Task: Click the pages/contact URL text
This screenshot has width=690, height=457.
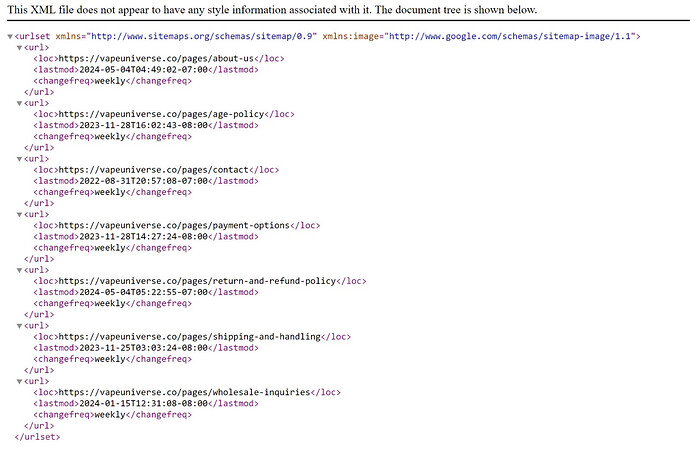Action: point(154,170)
